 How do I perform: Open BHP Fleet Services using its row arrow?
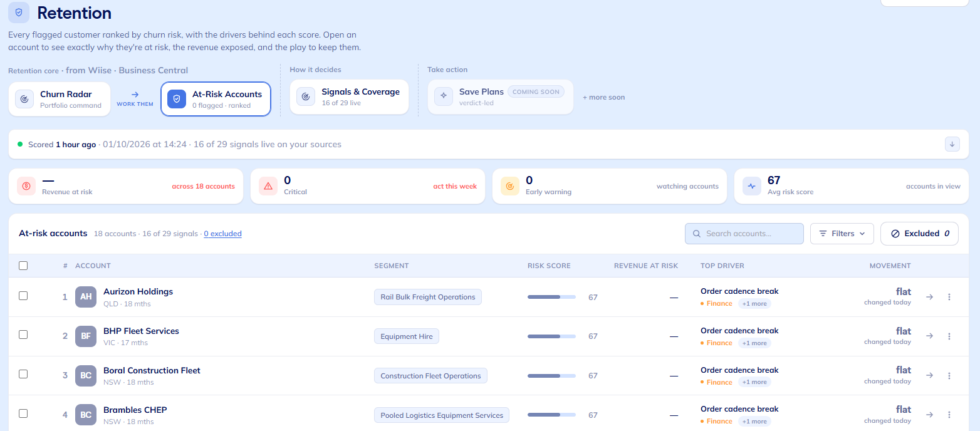[930, 336]
